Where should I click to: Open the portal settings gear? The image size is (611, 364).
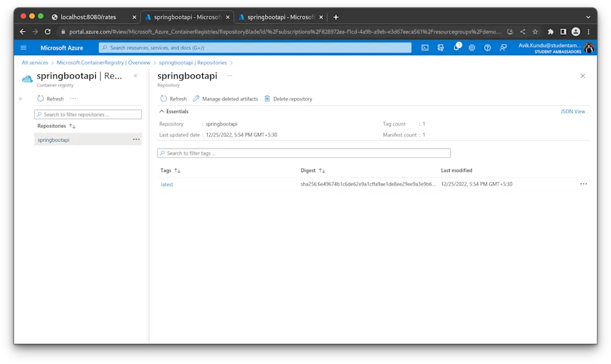472,47
